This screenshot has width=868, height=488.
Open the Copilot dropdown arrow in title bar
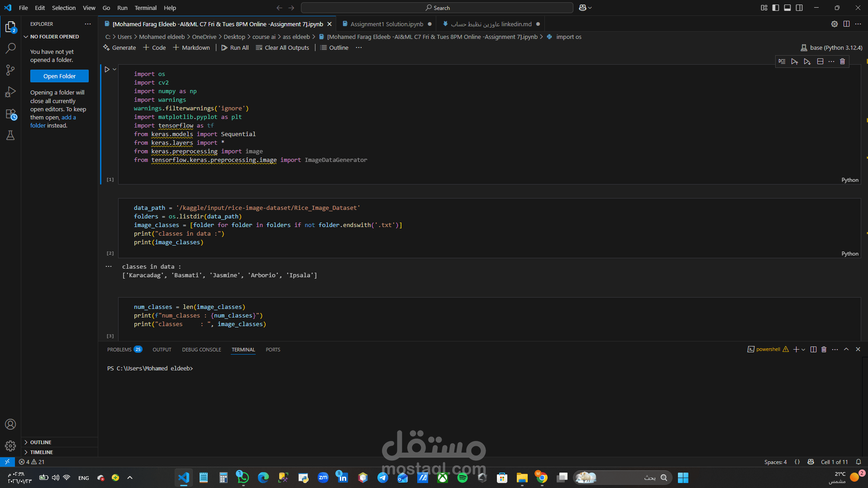(590, 8)
